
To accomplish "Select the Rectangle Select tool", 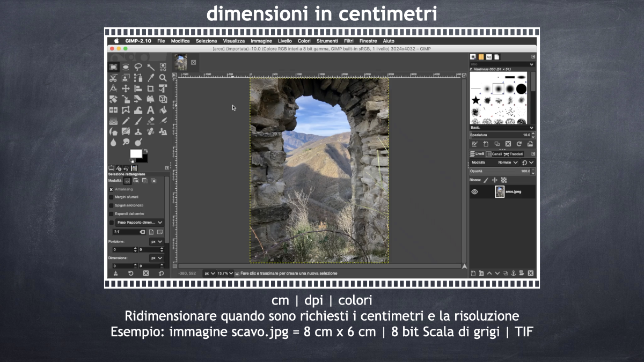I will pos(113,67).
